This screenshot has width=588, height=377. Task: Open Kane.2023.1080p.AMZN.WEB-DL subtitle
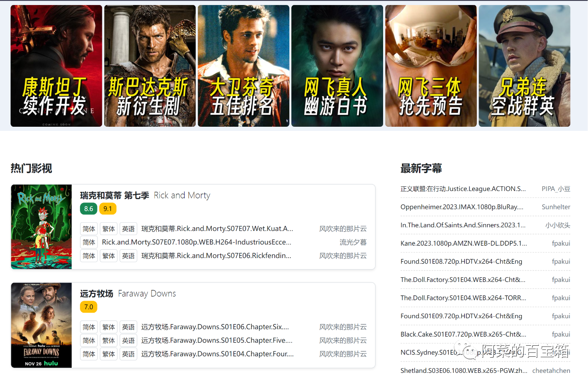tap(464, 243)
